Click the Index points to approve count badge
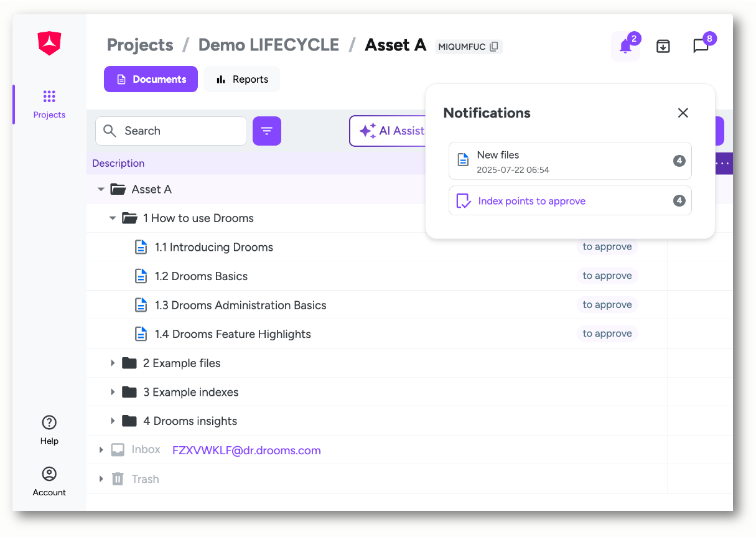Viewport: 756px width, 537px height. (x=679, y=200)
